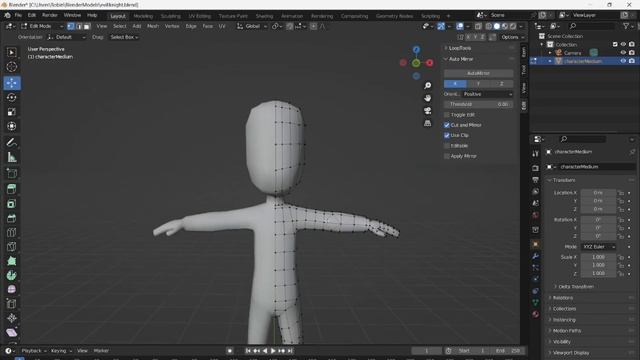Select the Shear tool
640x360 pixels.
point(11,332)
